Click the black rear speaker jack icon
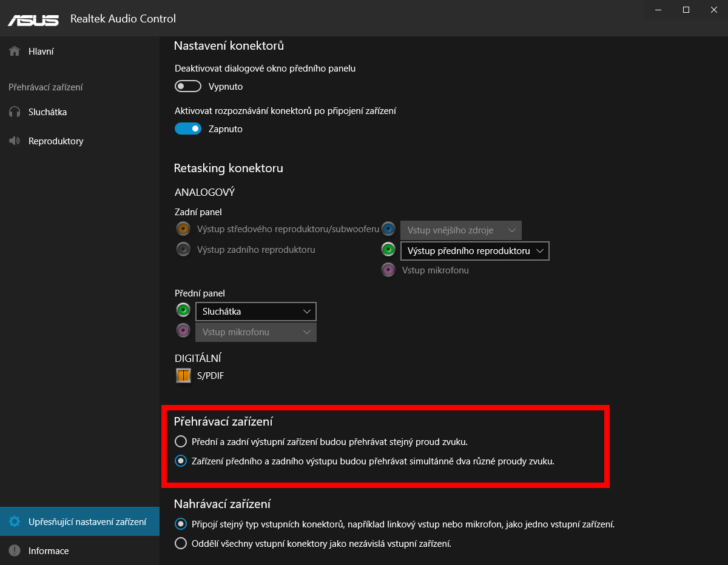Viewport: 728px width, 565px height. (x=183, y=249)
